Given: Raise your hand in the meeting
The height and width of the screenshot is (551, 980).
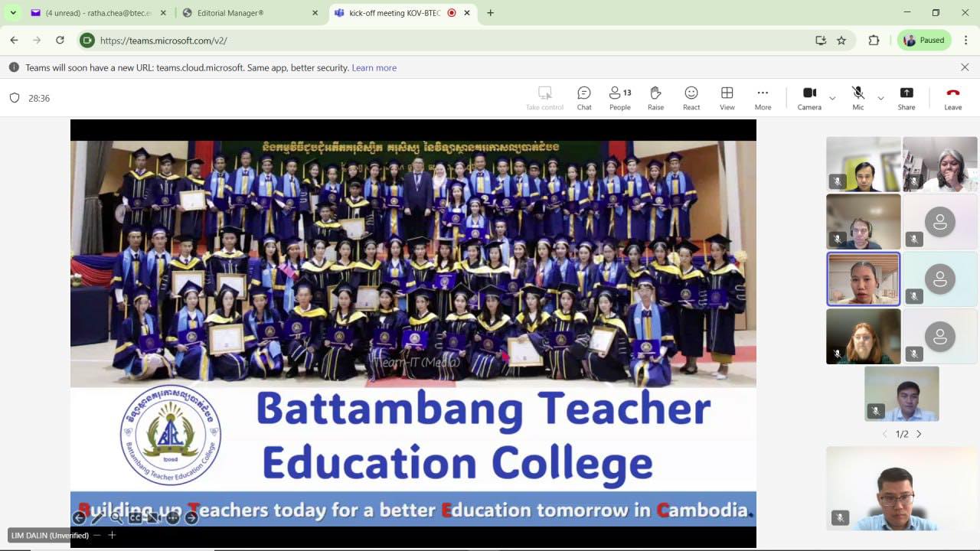Looking at the screenshot, I should pos(655,97).
